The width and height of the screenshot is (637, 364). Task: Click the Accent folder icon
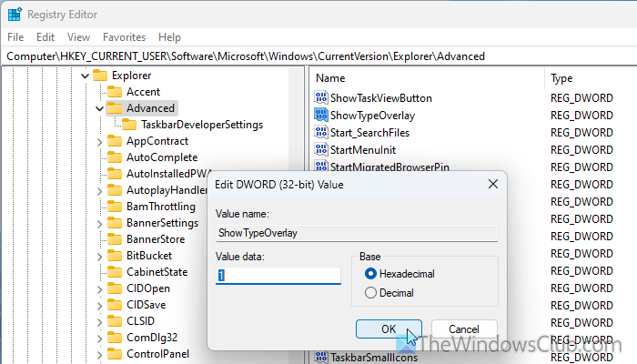tap(115, 92)
